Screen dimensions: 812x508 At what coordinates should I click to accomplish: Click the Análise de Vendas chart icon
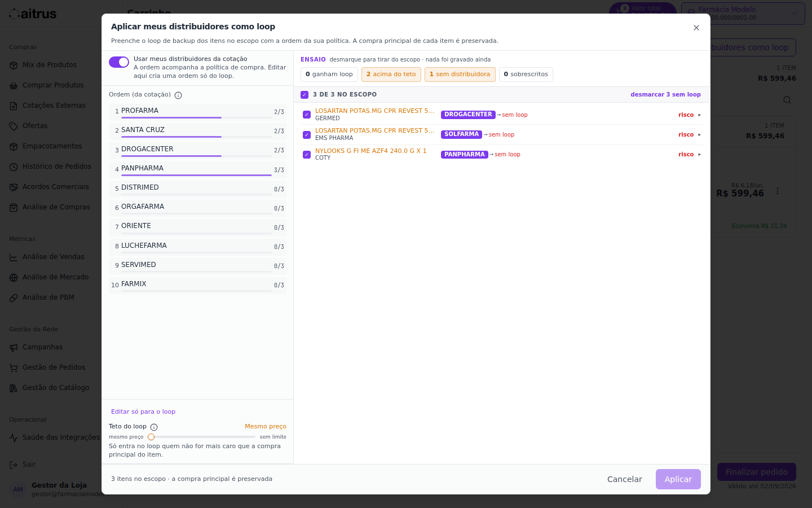14,257
